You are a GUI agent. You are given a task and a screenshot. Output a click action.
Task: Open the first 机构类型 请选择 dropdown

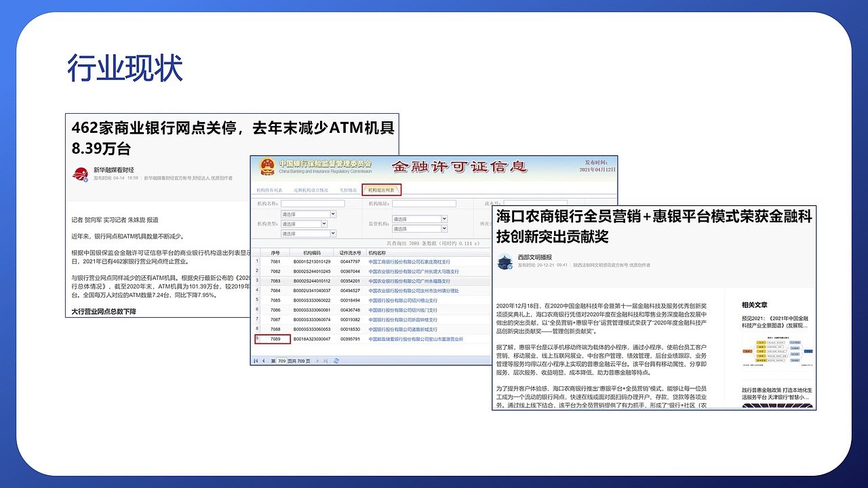coord(307,214)
